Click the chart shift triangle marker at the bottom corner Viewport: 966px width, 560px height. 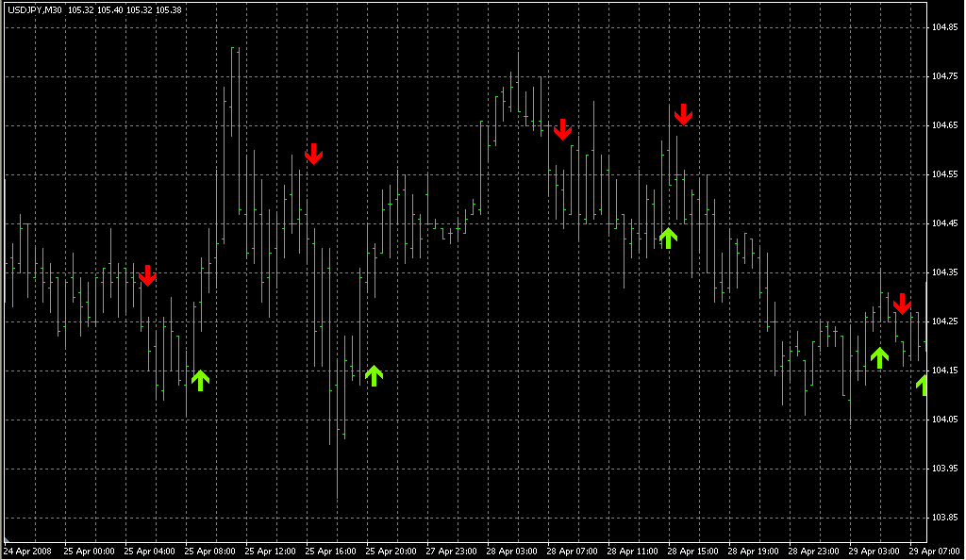[x=7, y=539]
